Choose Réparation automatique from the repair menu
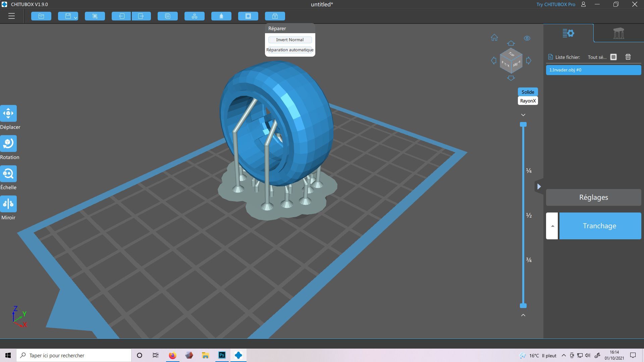The width and height of the screenshot is (644, 362). [x=290, y=50]
